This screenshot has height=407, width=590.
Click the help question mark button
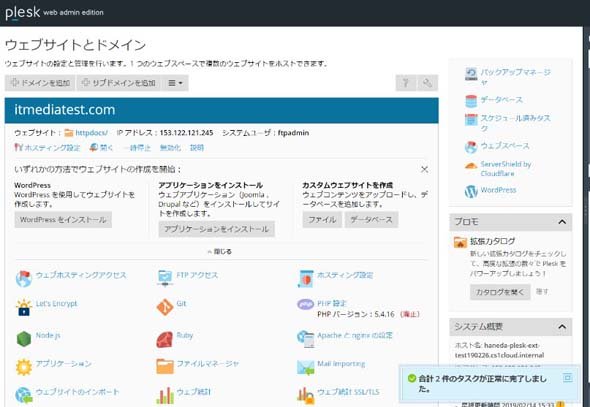[x=406, y=83]
